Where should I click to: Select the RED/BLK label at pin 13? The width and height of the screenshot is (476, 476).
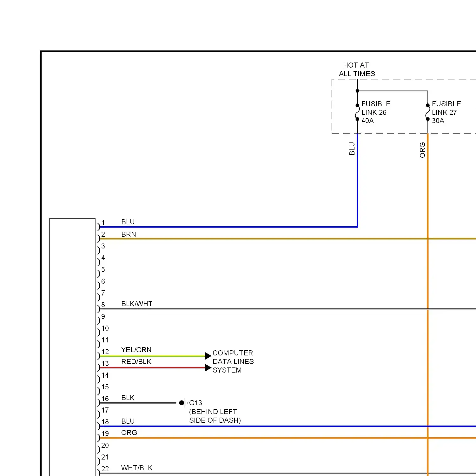pos(136,361)
